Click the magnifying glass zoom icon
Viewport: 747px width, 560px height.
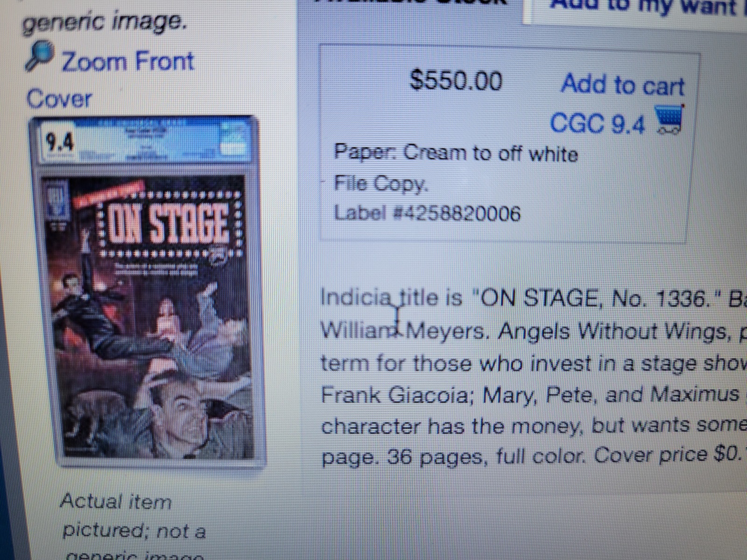coord(40,57)
